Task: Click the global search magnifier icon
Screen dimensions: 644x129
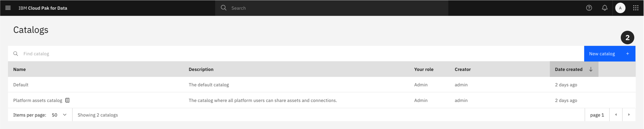Action: [223, 8]
